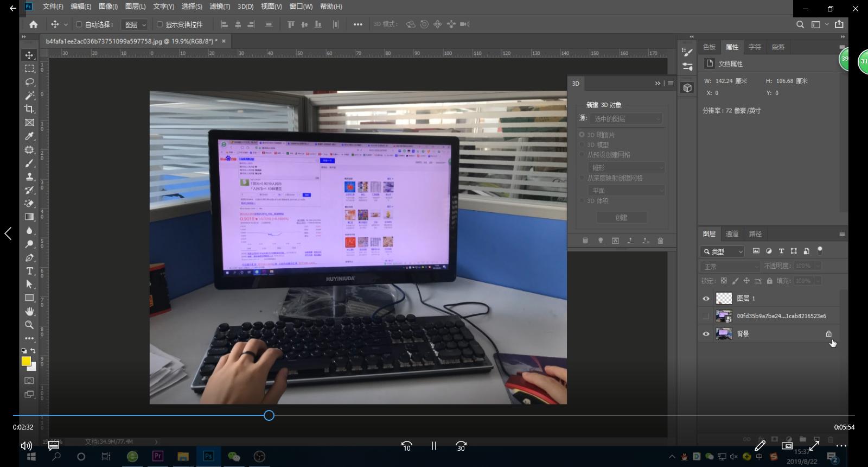
Task: Show the 00fd35b9a7be24 layer
Action: [706, 316]
